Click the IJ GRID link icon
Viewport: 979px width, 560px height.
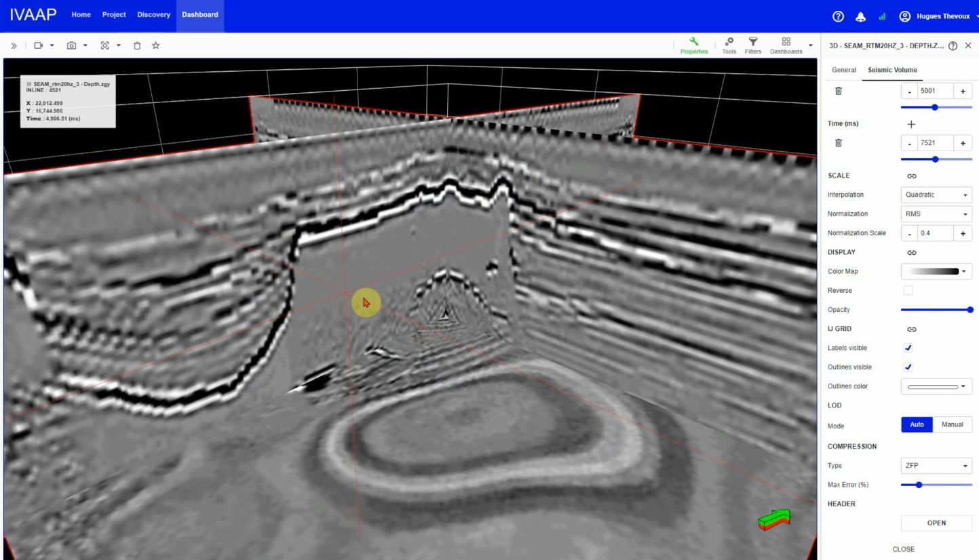pos(912,329)
